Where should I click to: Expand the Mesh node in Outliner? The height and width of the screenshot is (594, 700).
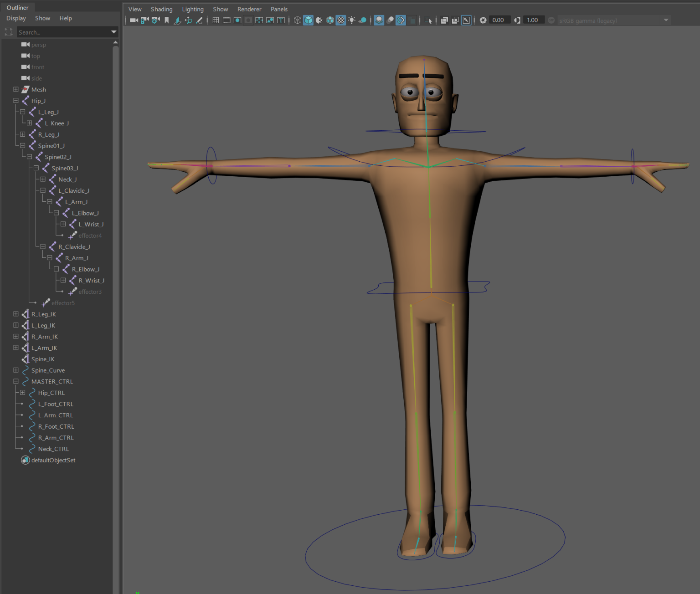(16, 89)
